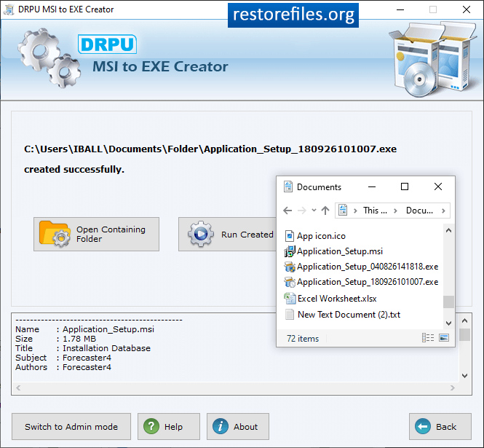The height and width of the screenshot is (448, 484).
Task: Click Documents window title icon
Action: [288, 186]
